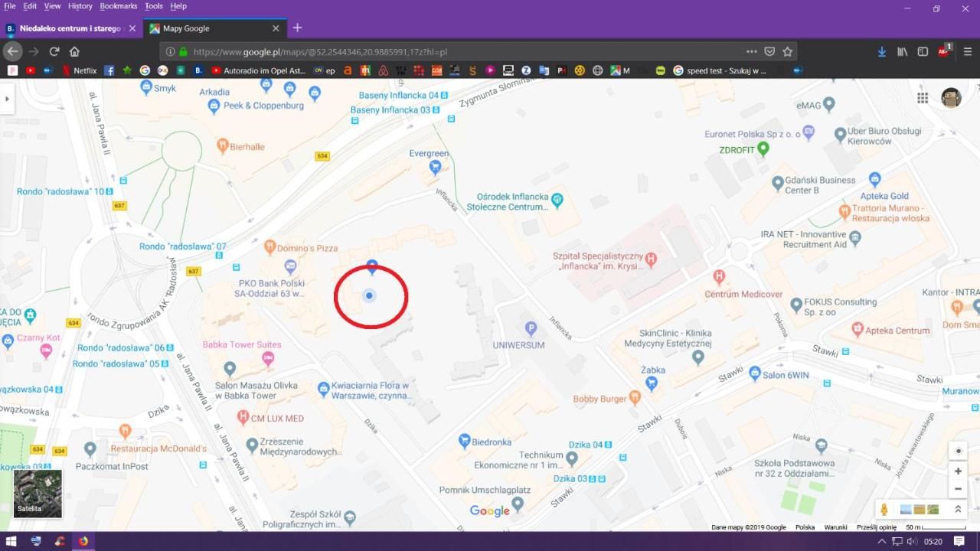Open the View menu
This screenshot has width=980, height=551.
point(52,6)
